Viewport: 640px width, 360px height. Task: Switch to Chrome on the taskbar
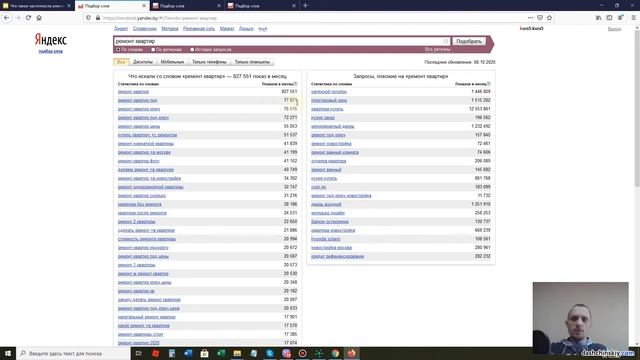[335, 353]
